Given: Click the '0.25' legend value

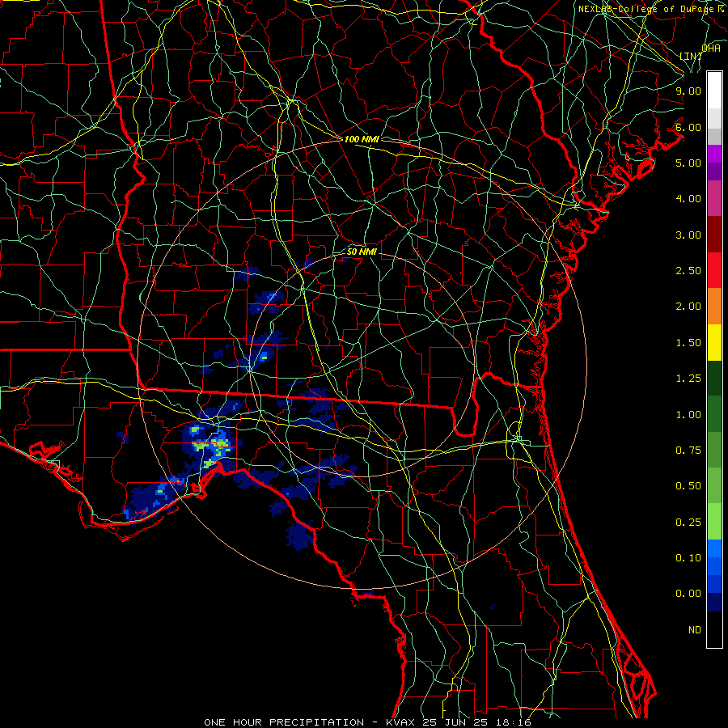Looking at the screenshot, I should point(688,523).
